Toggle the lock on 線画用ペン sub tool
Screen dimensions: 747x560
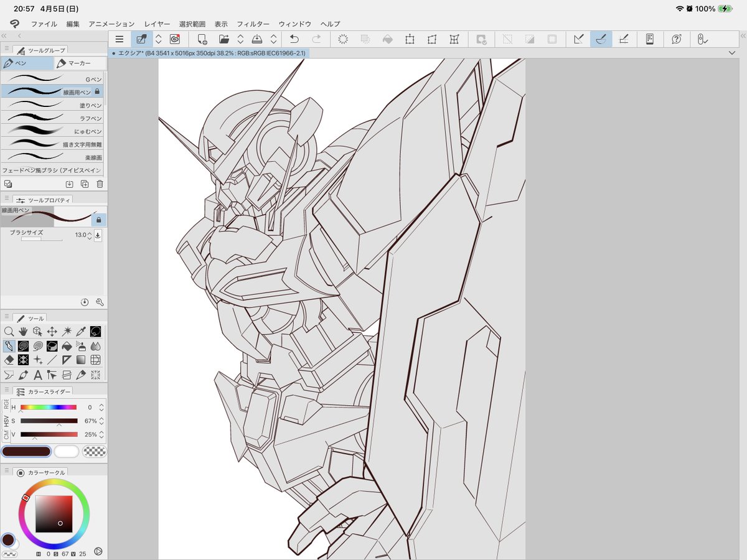pyautogui.click(x=97, y=92)
